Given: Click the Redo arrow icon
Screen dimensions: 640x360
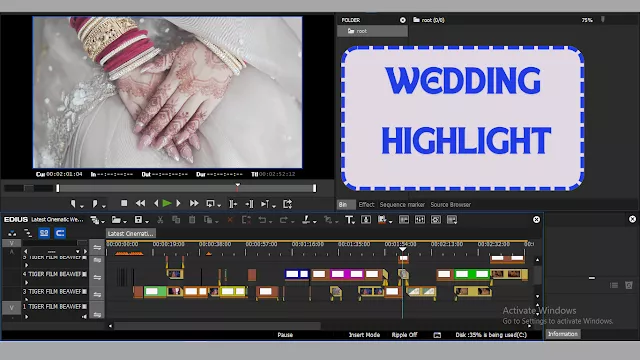Looking at the screenshot, I should pyautogui.click(x=284, y=220).
